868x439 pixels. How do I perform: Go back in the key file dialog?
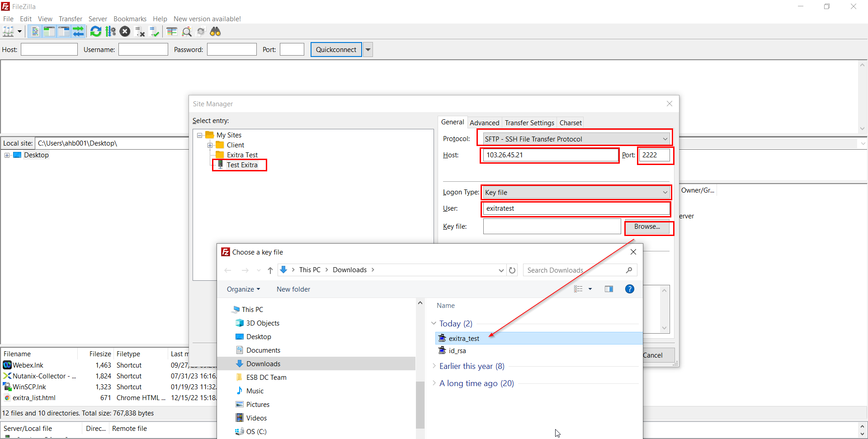pos(228,270)
